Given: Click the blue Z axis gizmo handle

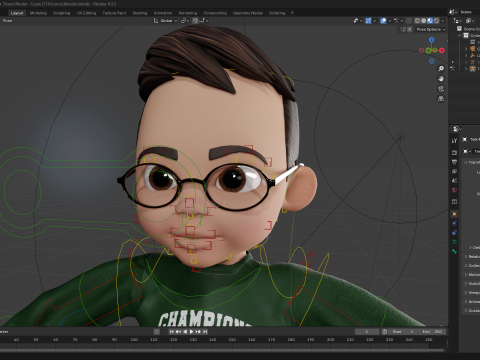Looking at the screenshot, I should pos(432,40).
